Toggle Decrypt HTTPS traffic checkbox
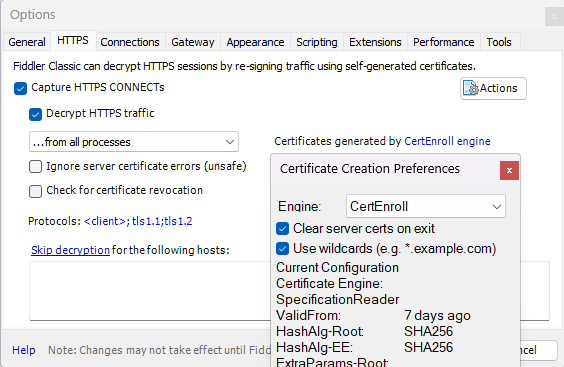Screen dimensions: 564x367 coord(35,114)
